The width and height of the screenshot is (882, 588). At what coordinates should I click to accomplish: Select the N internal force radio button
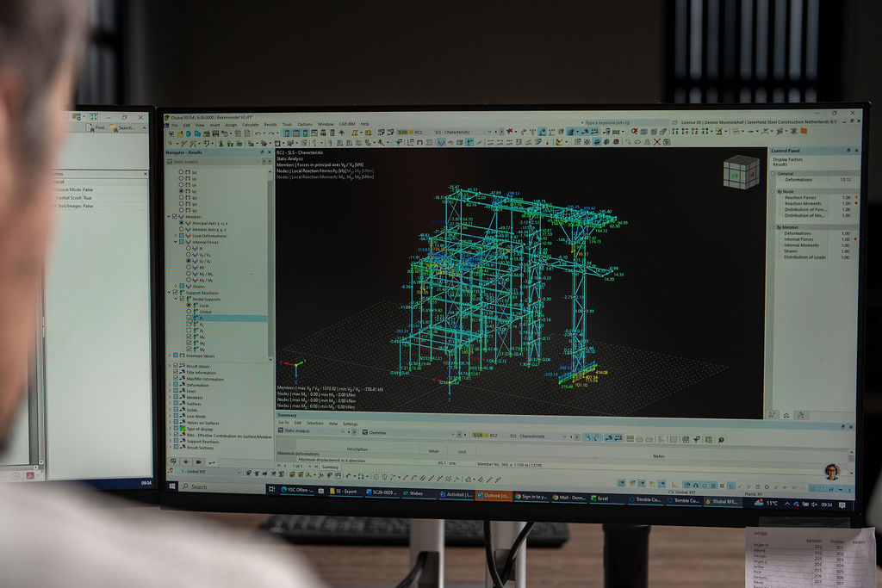tap(189, 248)
